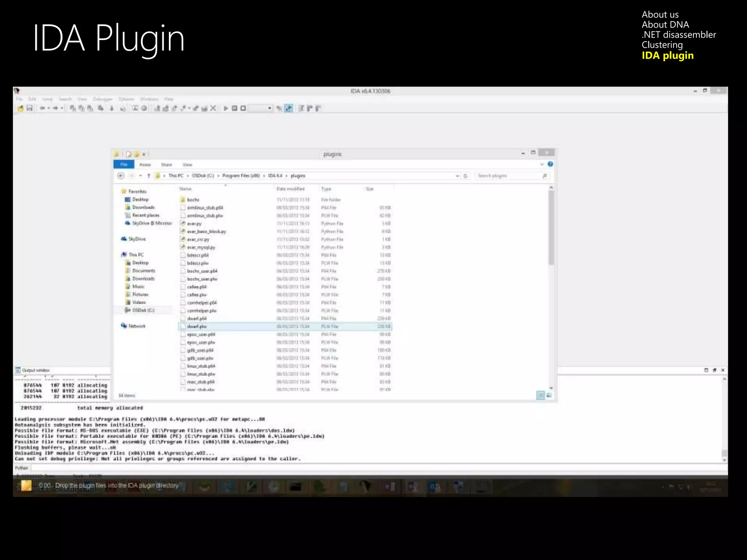Click the Back arrow in Explorer navigation
Viewport: 747px width, 560px height.
pos(121,176)
